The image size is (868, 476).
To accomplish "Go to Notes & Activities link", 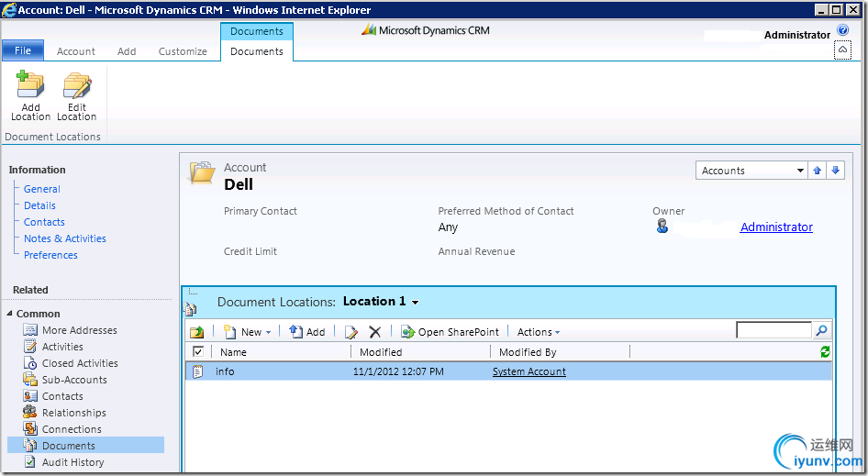I will tap(65, 238).
